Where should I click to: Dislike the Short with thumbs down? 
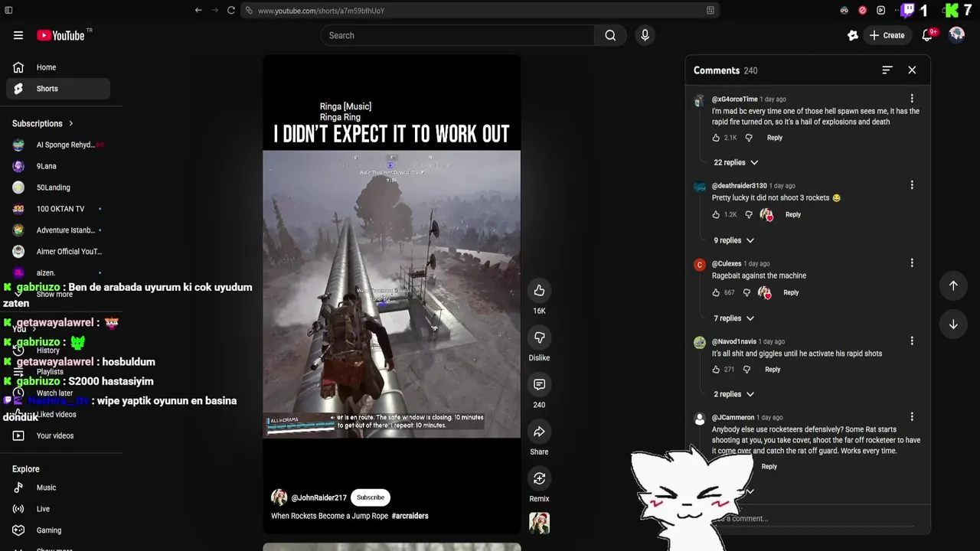539,337
